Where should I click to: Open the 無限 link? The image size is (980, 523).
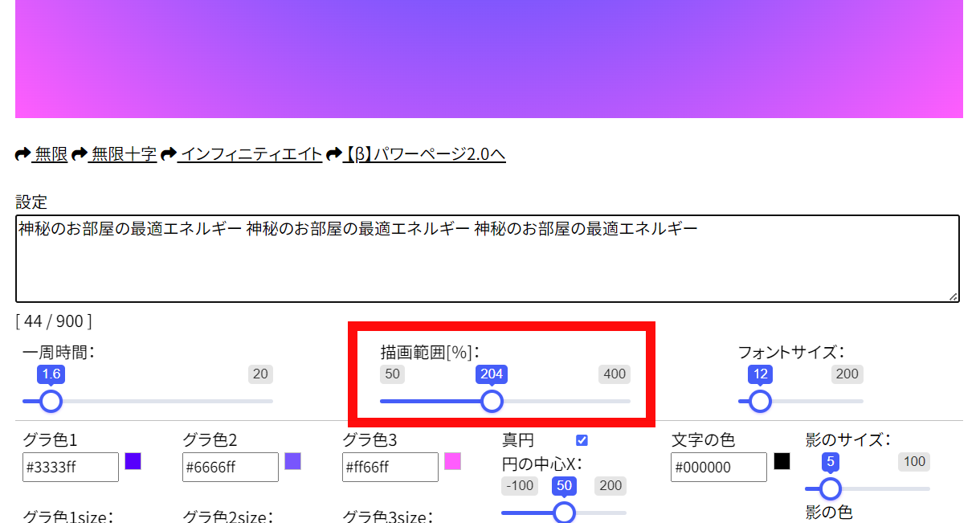click(51, 154)
